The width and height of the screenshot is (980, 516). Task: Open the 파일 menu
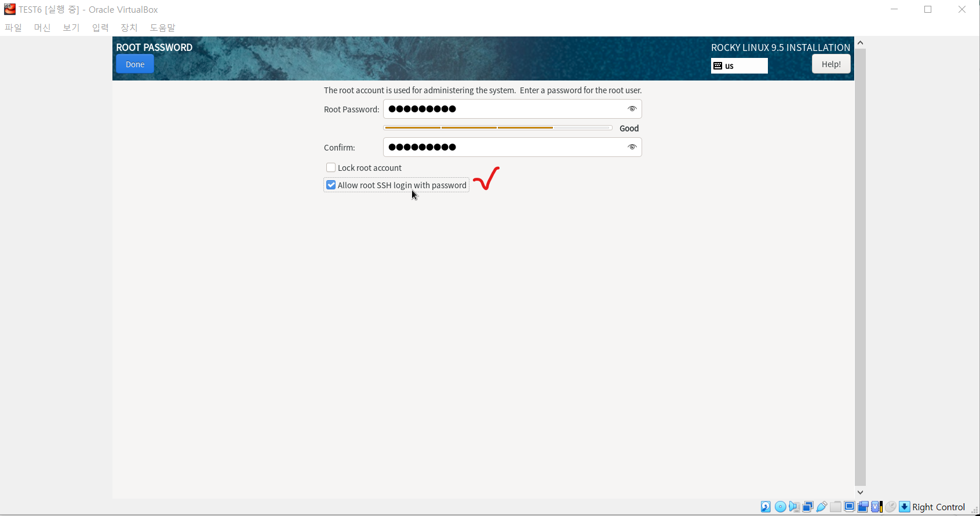point(13,28)
